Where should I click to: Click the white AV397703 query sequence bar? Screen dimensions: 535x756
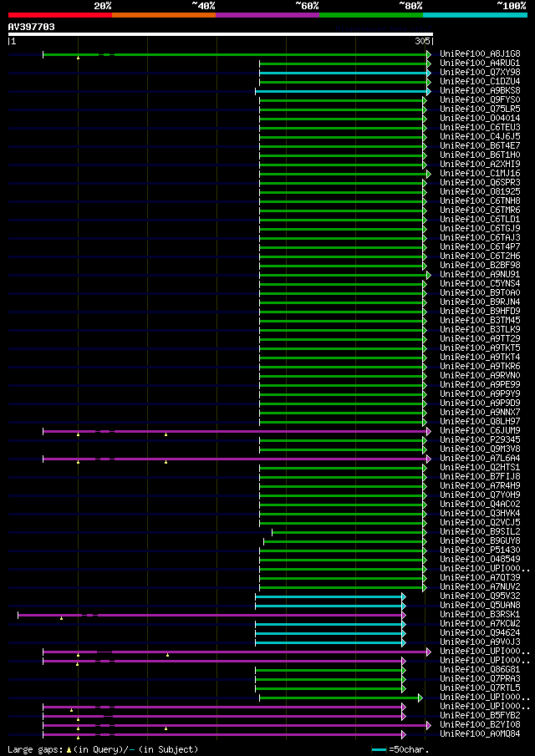pyautogui.click(x=221, y=34)
